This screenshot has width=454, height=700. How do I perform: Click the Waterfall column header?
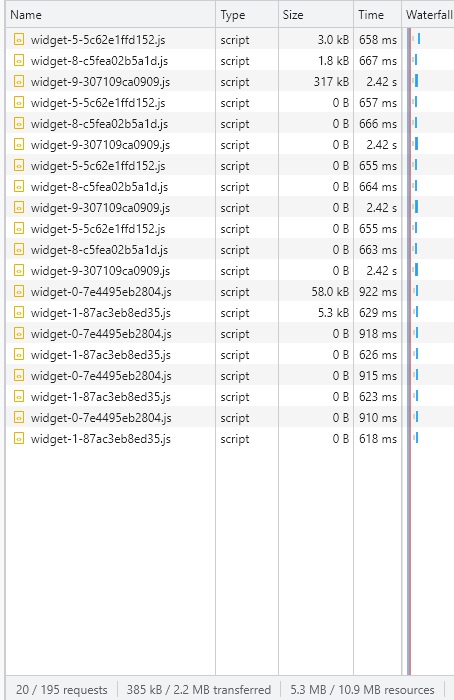click(429, 15)
